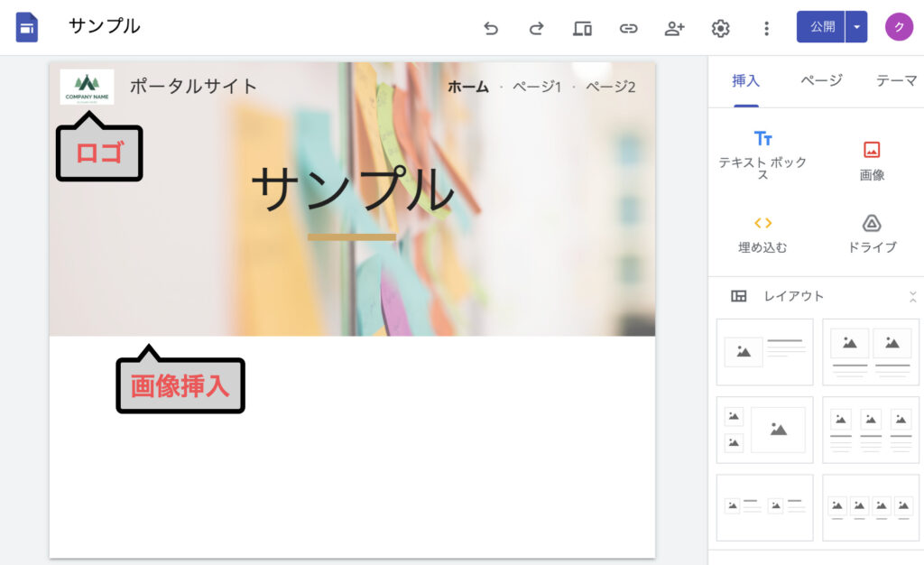Switch to the テーマ tab
Screen dimensions: 924x565
(x=896, y=80)
